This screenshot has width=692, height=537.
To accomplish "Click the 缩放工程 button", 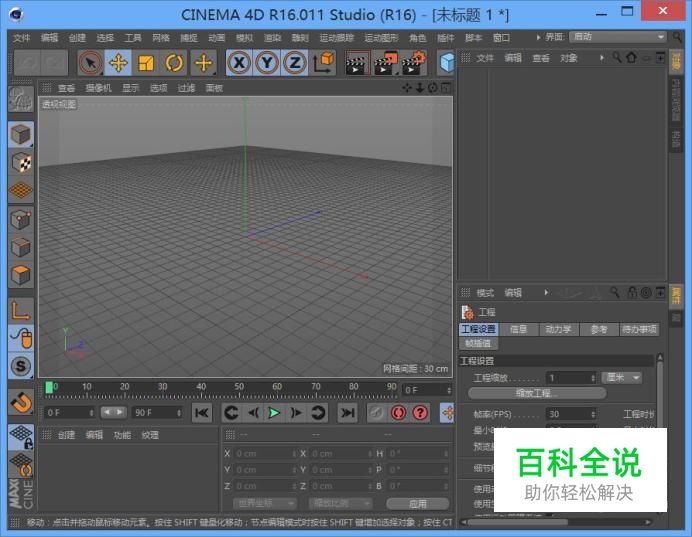I will (x=537, y=393).
